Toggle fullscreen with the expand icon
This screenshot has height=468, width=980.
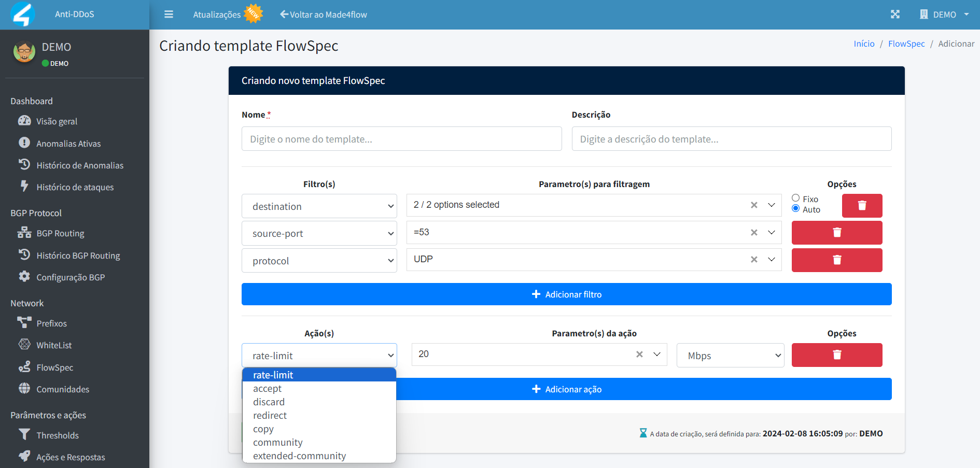[895, 14]
